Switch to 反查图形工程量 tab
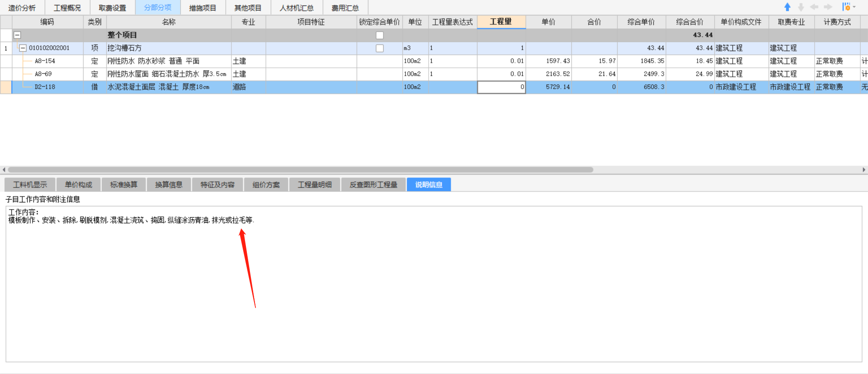This screenshot has height=374, width=868. point(373,185)
